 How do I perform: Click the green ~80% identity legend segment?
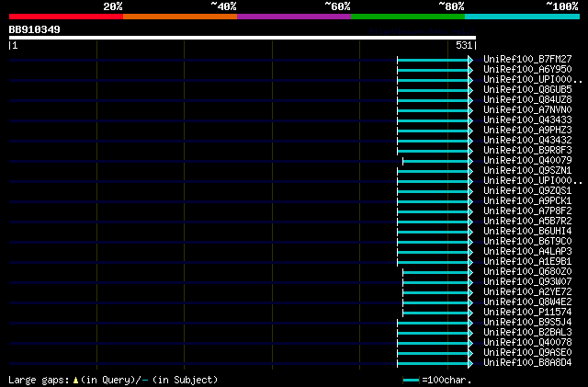408,17
